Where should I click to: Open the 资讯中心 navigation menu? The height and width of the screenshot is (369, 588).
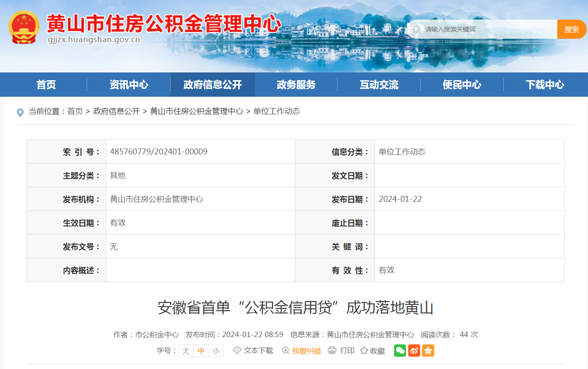point(129,84)
